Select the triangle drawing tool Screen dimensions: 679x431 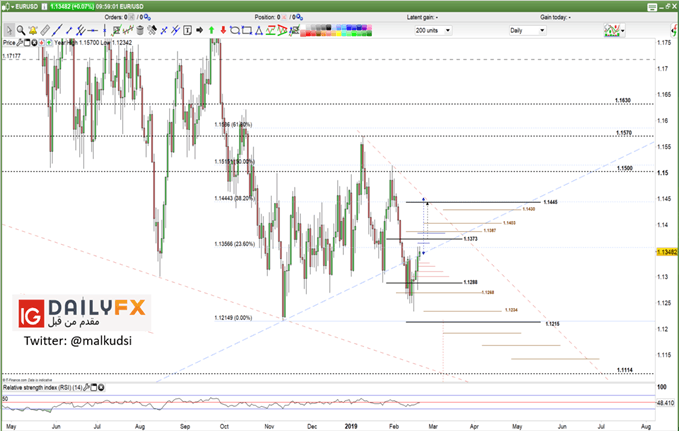click(x=259, y=30)
